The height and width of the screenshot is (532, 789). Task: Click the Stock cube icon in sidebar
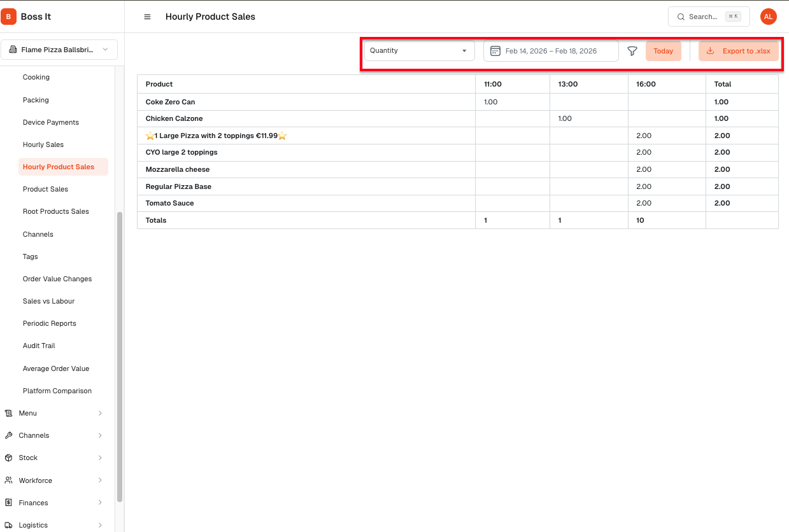coord(8,458)
